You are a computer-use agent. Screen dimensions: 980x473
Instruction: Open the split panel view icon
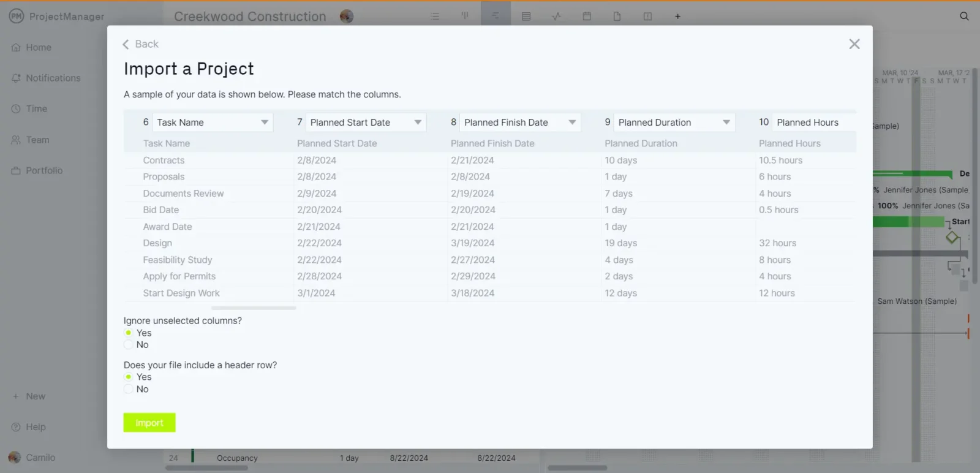coord(647,17)
